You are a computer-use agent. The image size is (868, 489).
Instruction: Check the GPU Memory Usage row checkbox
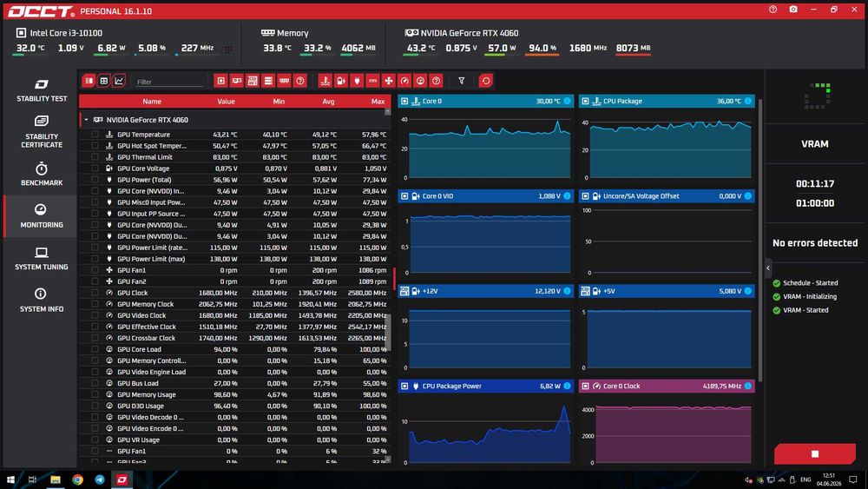pos(95,394)
